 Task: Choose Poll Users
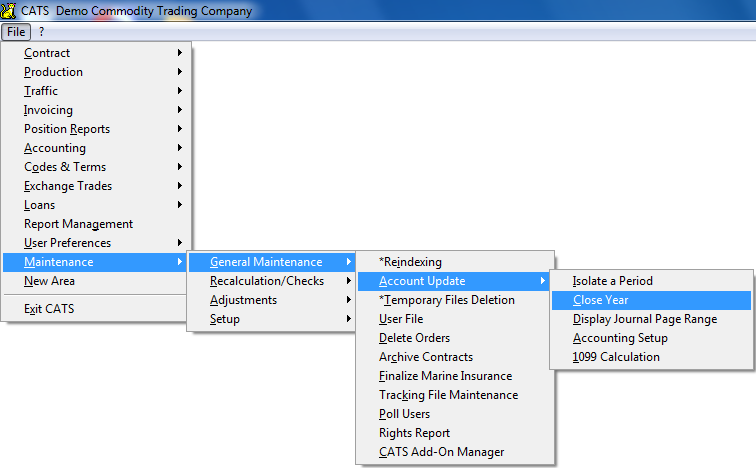455,414
